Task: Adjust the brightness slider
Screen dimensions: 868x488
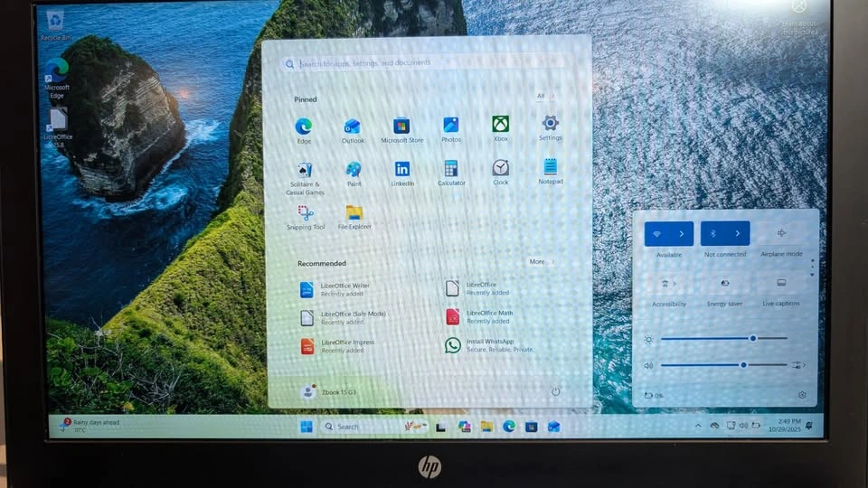Action: (752, 338)
